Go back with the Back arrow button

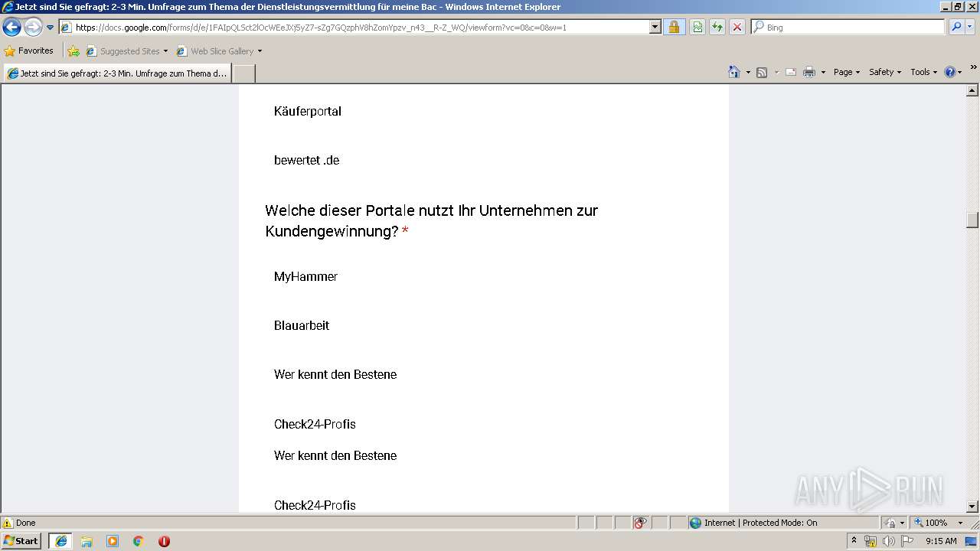click(11, 28)
